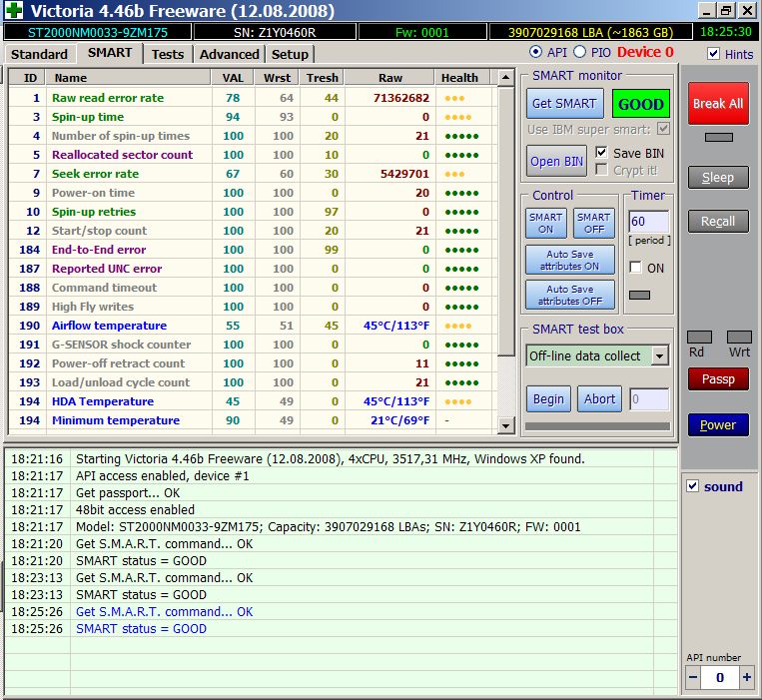The image size is (762, 700).
Task: Click the Rd indicator lamp
Action: [x=699, y=337]
